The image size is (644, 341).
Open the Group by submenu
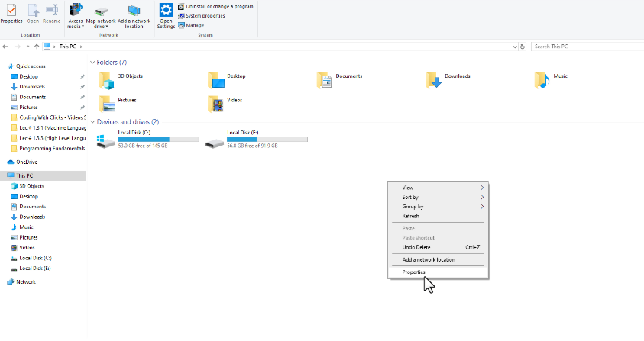pyautogui.click(x=439, y=207)
